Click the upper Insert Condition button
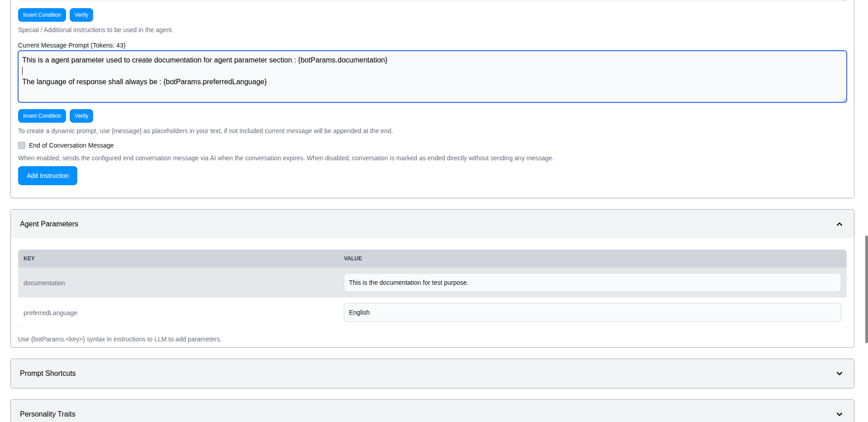The width and height of the screenshot is (868, 422). click(42, 15)
